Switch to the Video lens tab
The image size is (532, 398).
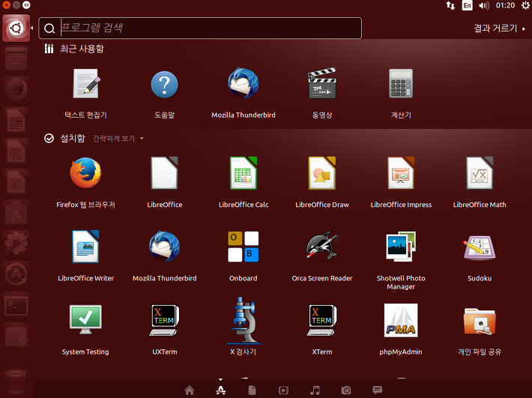[283, 391]
